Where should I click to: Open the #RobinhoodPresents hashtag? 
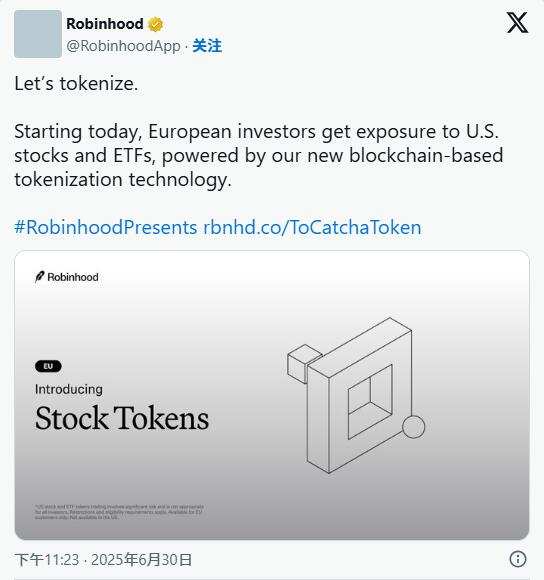[106, 227]
